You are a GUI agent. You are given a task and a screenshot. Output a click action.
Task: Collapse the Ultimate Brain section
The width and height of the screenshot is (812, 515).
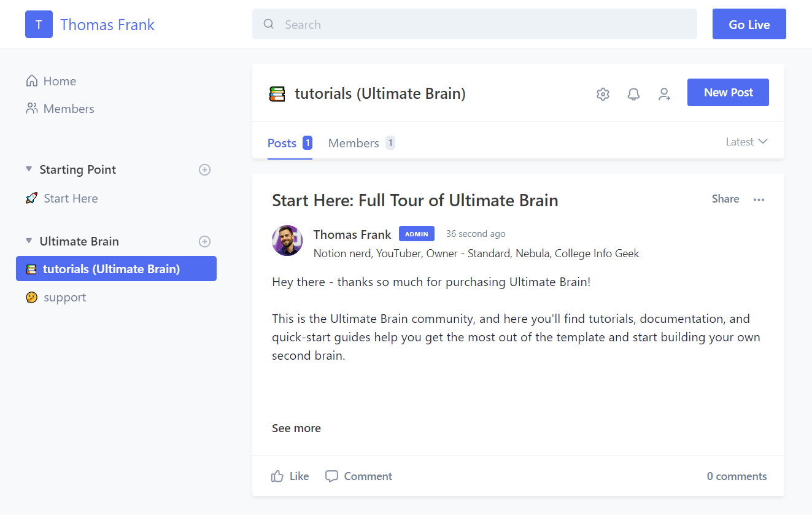pos(28,241)
